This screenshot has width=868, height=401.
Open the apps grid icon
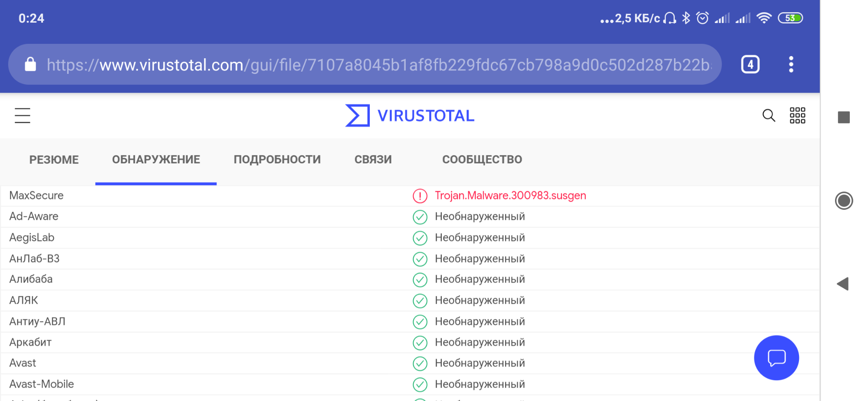coord(797,116)
